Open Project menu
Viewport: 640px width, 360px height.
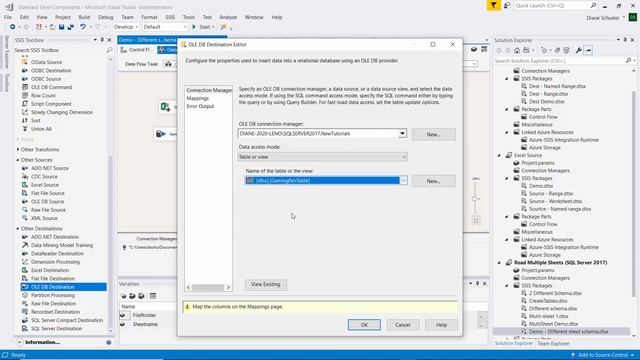coord(62,17)
